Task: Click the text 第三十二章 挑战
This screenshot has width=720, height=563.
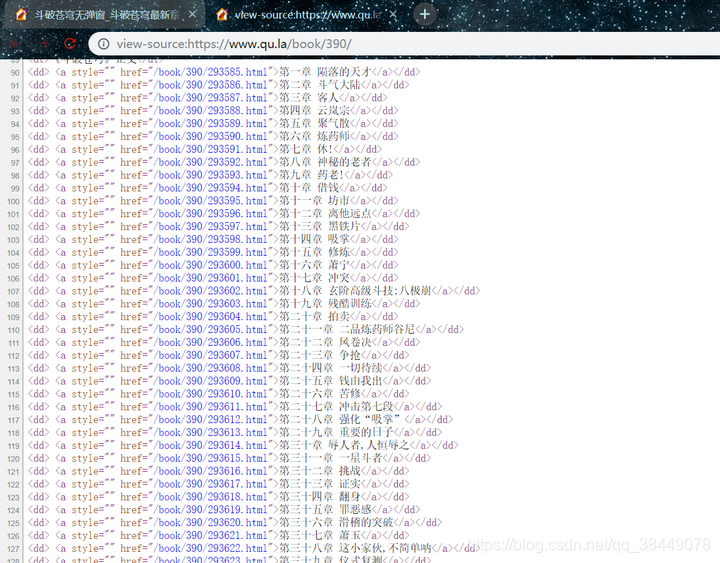Action: tap(320, 471)
